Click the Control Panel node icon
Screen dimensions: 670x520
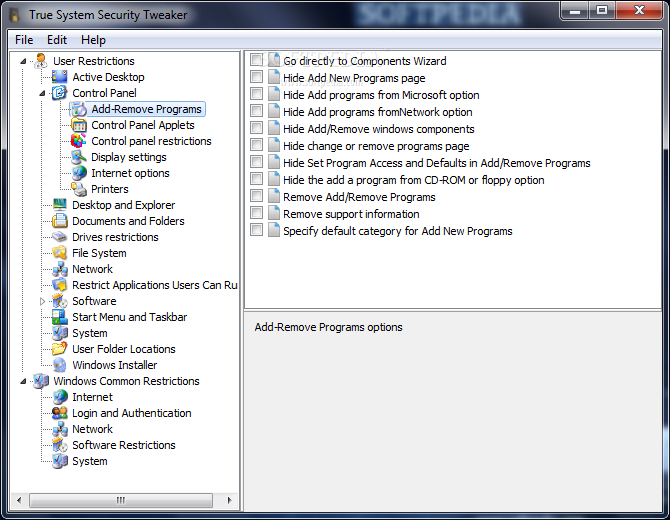pyautogui.click(x=59, y=93)
